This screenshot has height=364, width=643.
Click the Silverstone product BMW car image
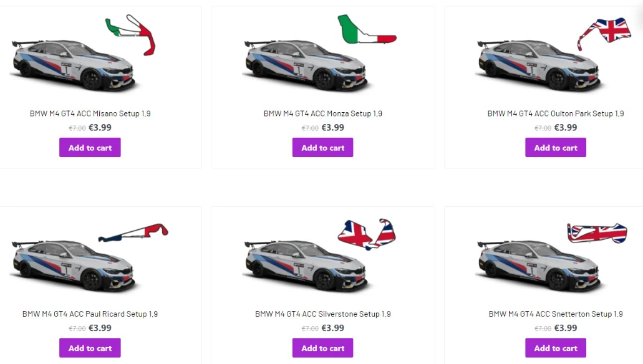306,265
